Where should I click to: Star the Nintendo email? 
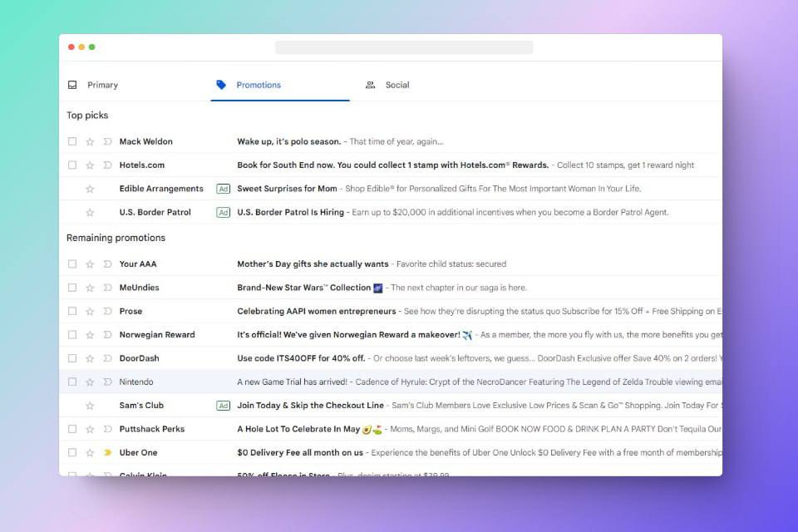pos(90,382)
